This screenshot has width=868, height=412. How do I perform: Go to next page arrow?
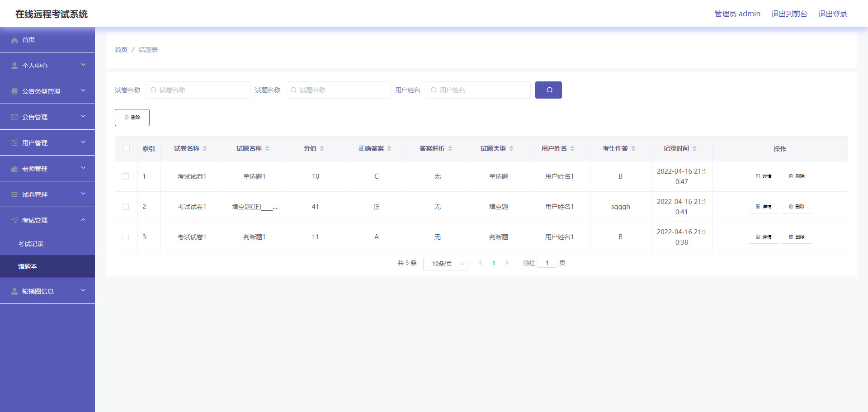click(507, 263)
